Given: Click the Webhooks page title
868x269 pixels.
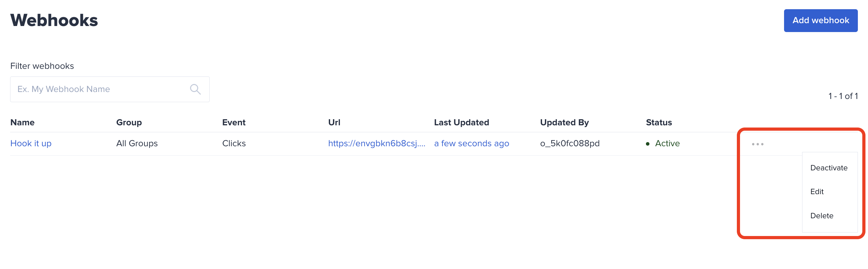Looking at the screenshot, I should (54, 20).
